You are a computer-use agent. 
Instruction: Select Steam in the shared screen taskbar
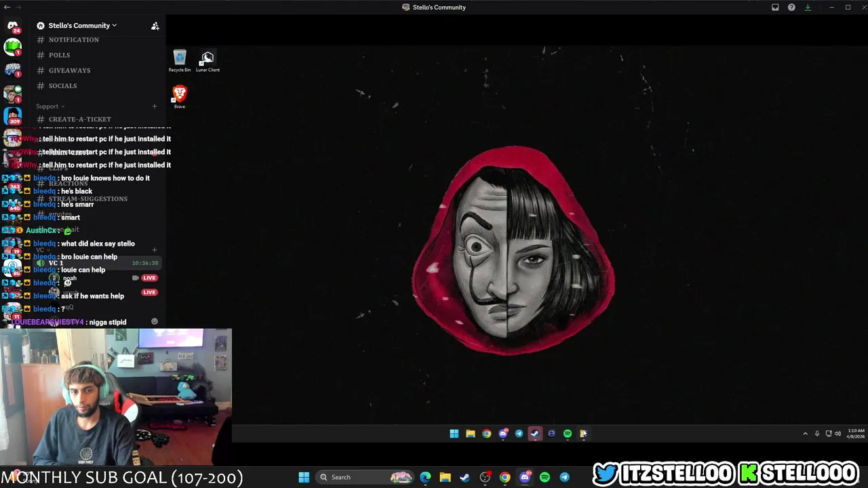click(x=535, y=434)
